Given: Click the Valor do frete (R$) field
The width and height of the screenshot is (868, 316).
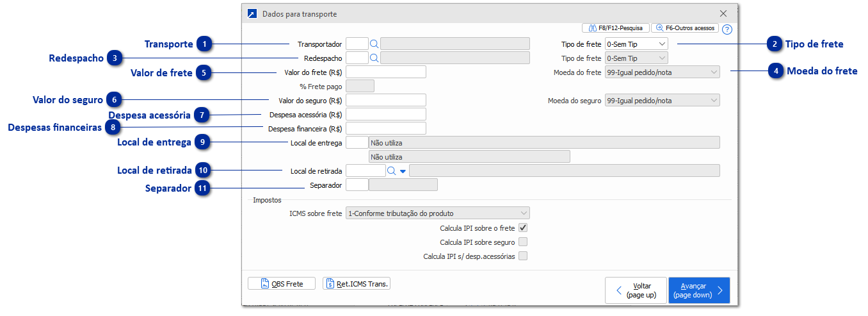Looking at the screenshot, I should click(x=386, y=72).
